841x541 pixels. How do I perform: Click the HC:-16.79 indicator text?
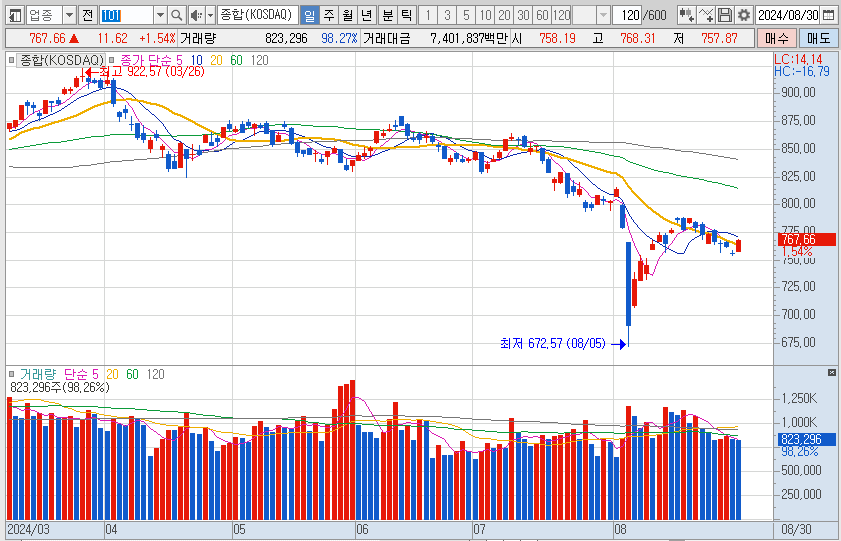(802, 71)
